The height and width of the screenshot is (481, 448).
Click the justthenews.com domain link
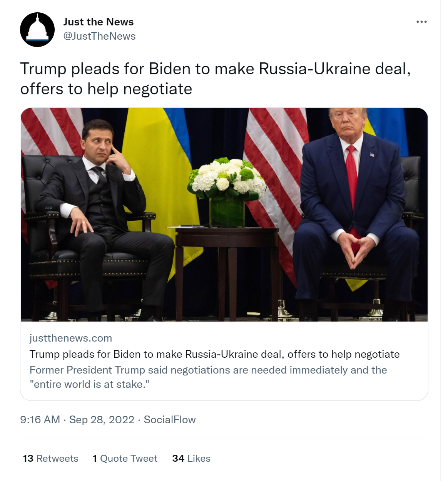coord(71,338)
